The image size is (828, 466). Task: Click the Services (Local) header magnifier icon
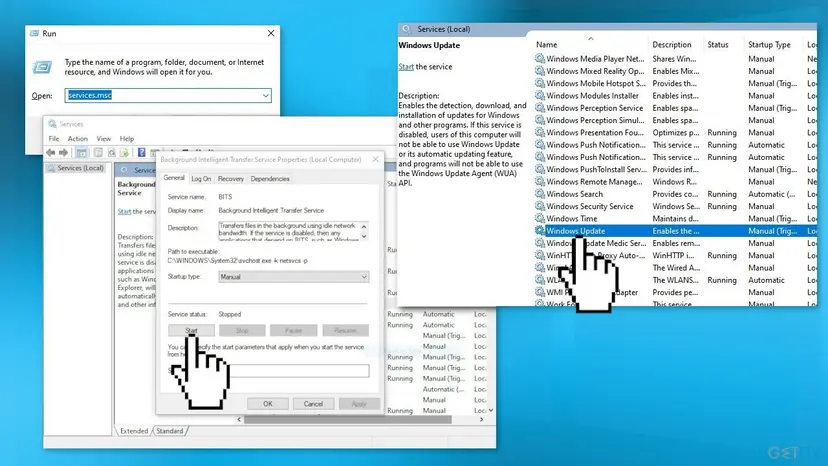pyautogui.click(x=406, y=29)
